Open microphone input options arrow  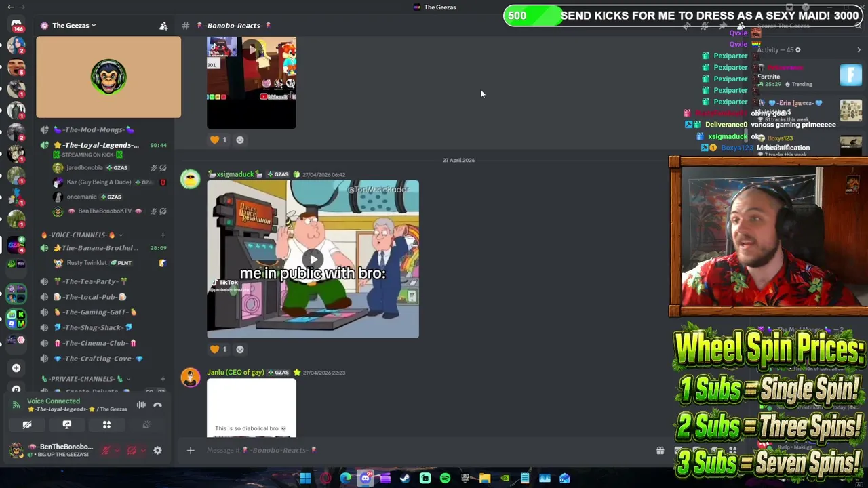(x=117, y=451)
